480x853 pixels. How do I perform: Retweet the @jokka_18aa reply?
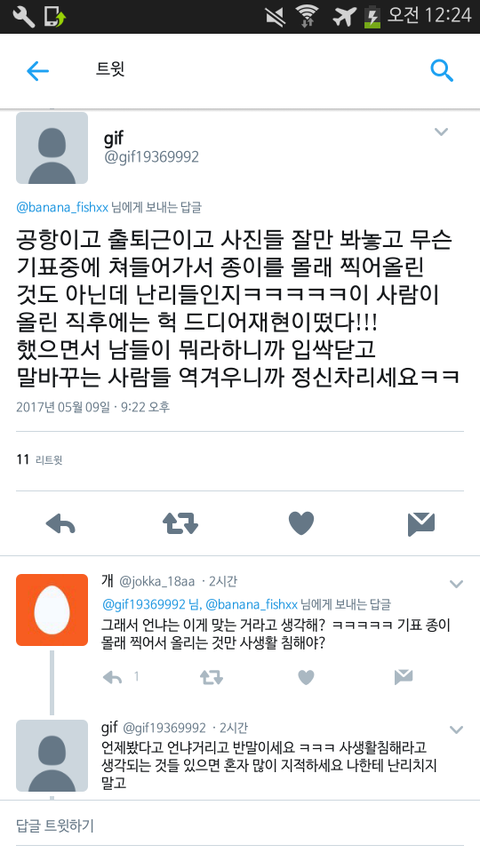click(x=211, y=677)
